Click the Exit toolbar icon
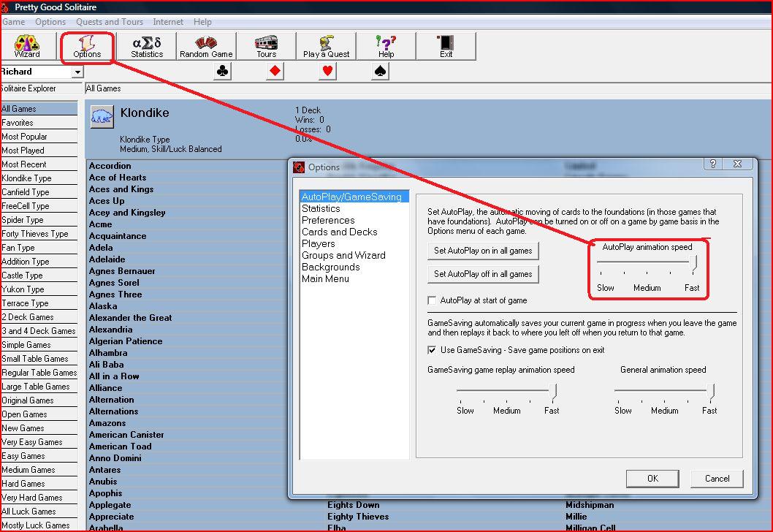This screenshot has height=532, width=773. point(446,46)
